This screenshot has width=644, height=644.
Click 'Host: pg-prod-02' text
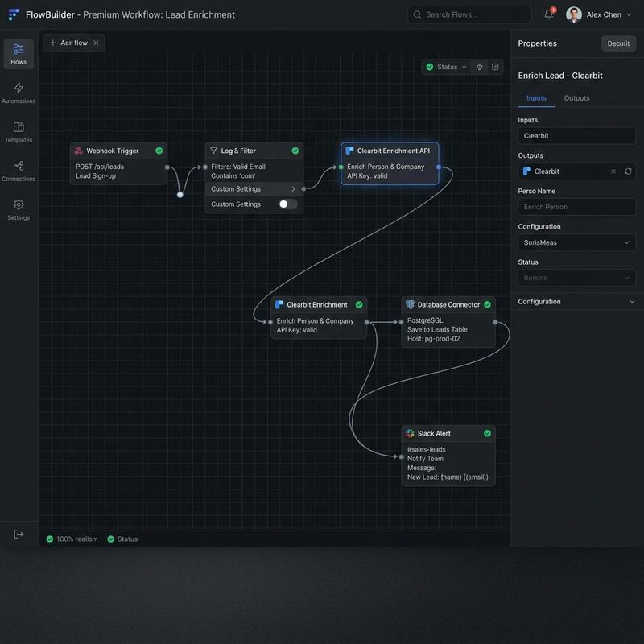[433, 339]
